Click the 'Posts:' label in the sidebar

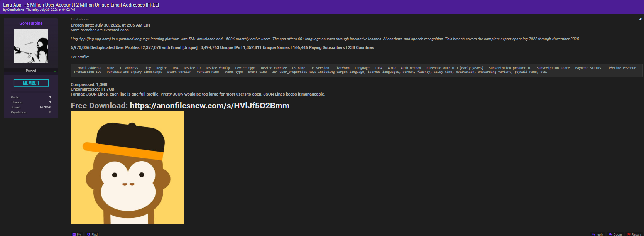[x=15, y=97]
